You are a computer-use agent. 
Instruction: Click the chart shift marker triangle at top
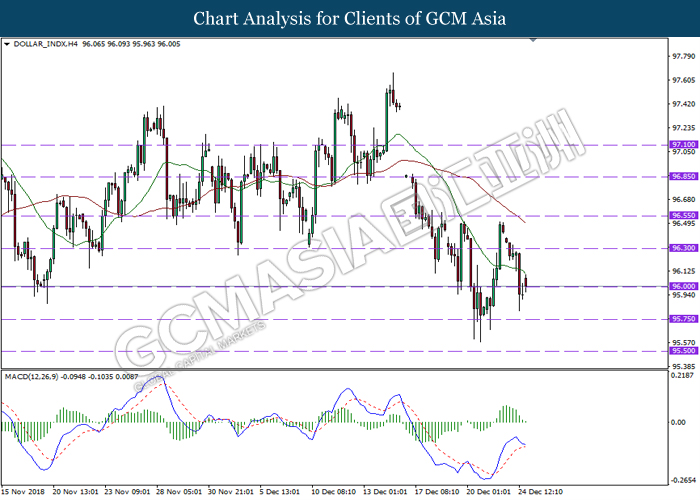pos(533,40)
